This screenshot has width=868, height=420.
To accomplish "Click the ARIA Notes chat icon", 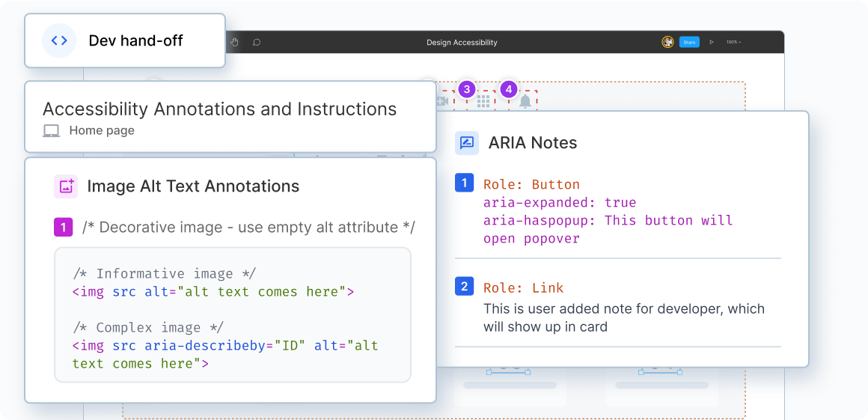I will pyautogui.click(x=467, y=143).
